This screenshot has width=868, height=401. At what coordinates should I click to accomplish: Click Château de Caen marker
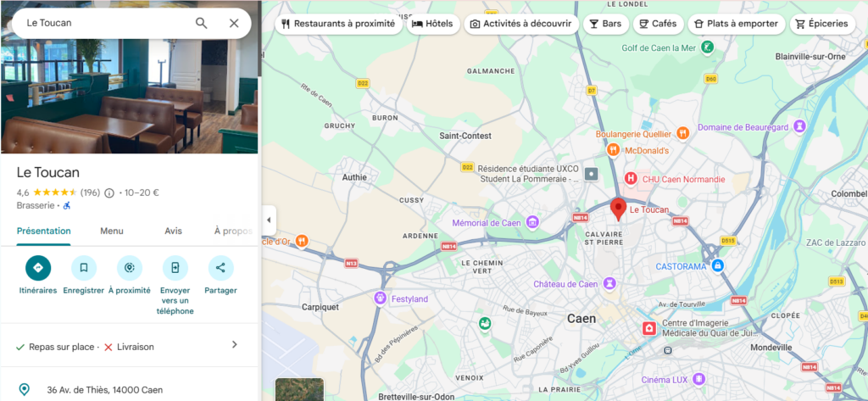click(609, 284)
